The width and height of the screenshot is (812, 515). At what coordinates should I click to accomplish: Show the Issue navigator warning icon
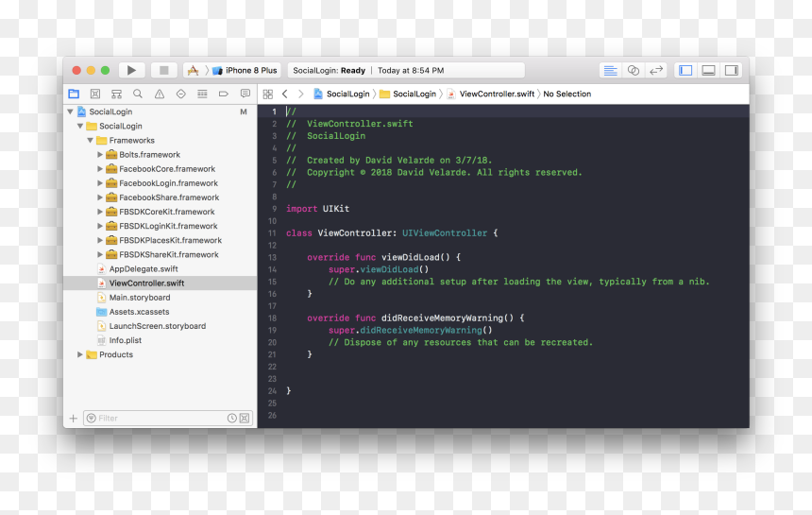(x=159, y=94)
